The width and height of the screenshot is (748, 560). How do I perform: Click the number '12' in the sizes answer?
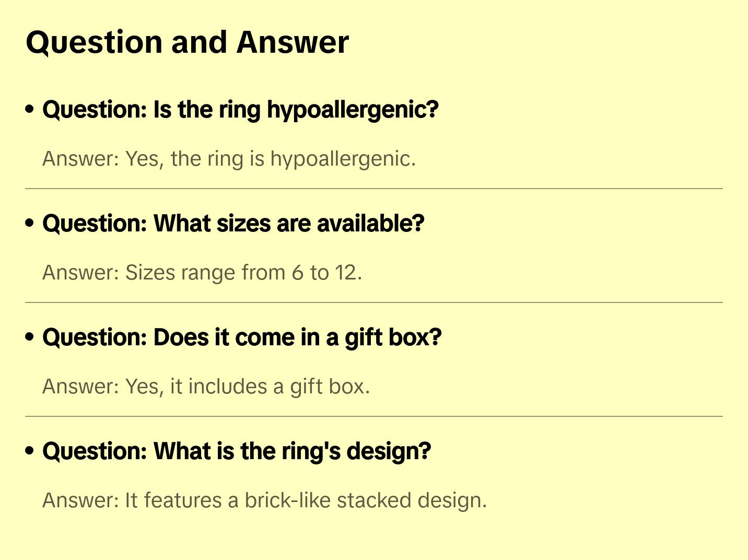click(x=346, y=273)
